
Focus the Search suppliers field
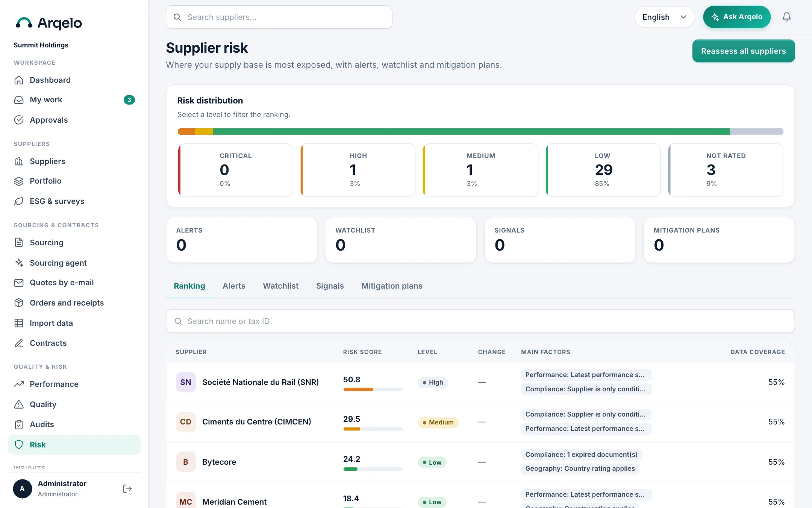pyautogui.click(x=279, y=17)
